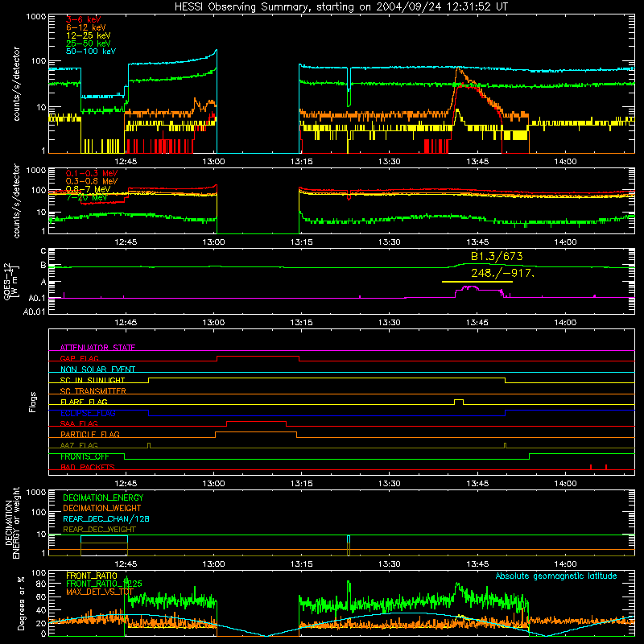
Task: Select the 6-12 keV legend label
Action: click(x=86, y=27)
